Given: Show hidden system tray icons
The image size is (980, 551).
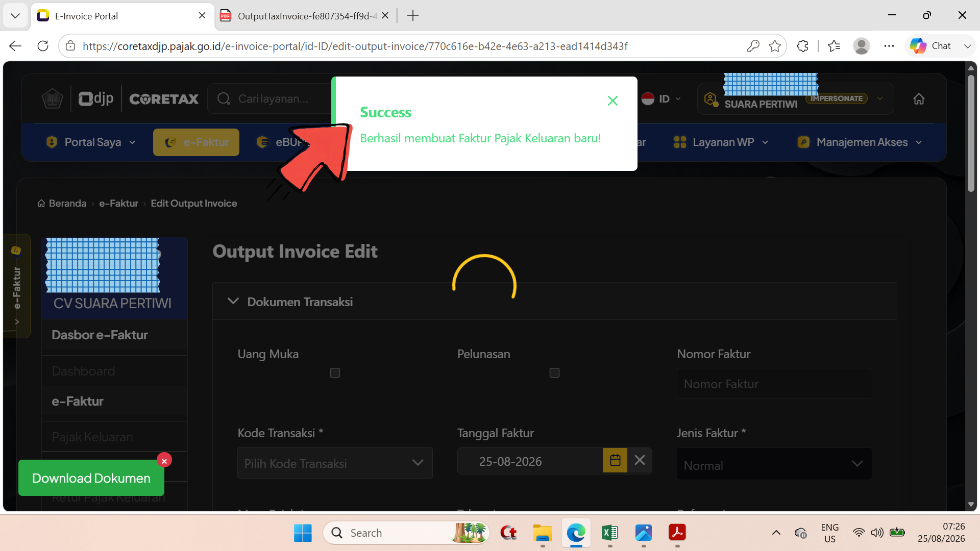Looking at the screenshot, I should (x=776, y=533).
